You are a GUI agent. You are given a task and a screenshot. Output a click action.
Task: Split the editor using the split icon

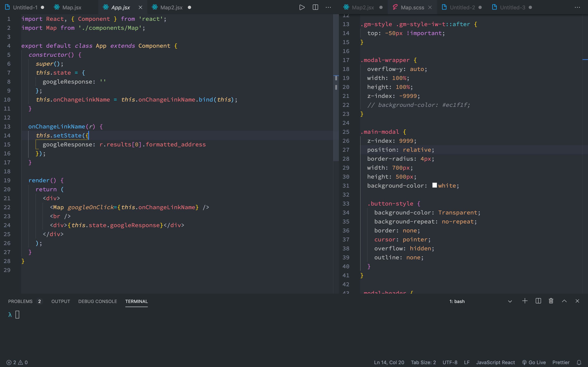click(x=315, y=7)
